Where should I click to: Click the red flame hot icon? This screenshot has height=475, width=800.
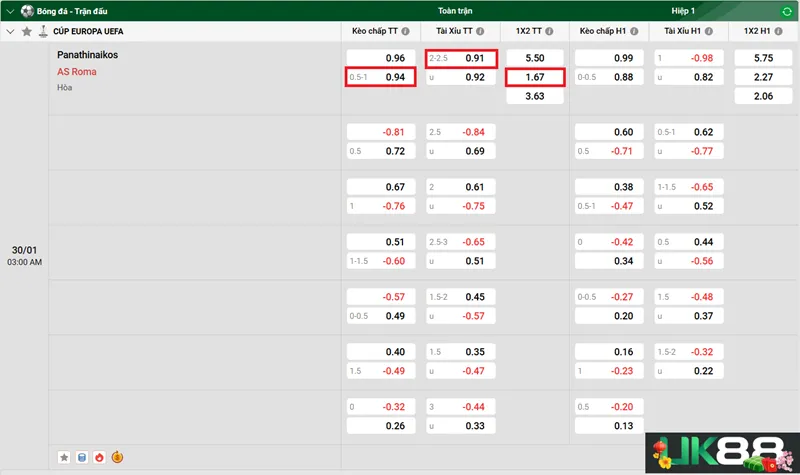[99, 457]
